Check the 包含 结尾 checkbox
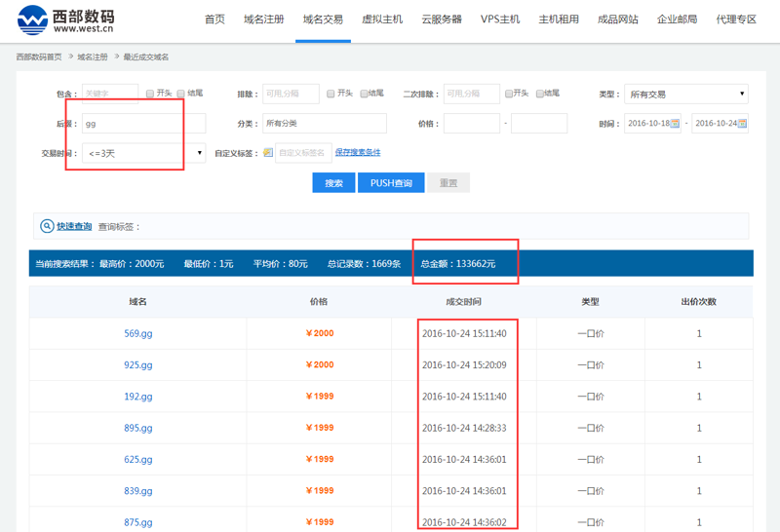The image size is (780, 532). point(181,94)
